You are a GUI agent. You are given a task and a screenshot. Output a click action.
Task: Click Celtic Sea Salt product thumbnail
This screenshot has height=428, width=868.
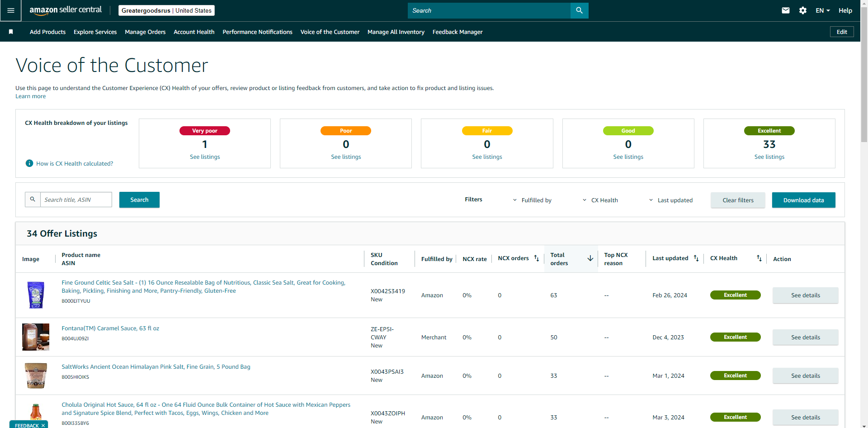click(36, 295)
